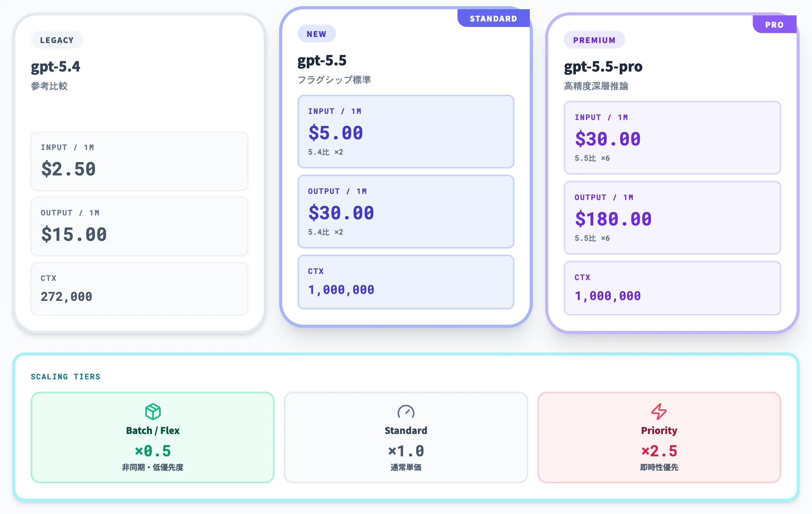Select the gpt-5.4 output $15.00 price box
Image resolution: width=812 pixels, height=514 pixels.
tap(139, 226)
